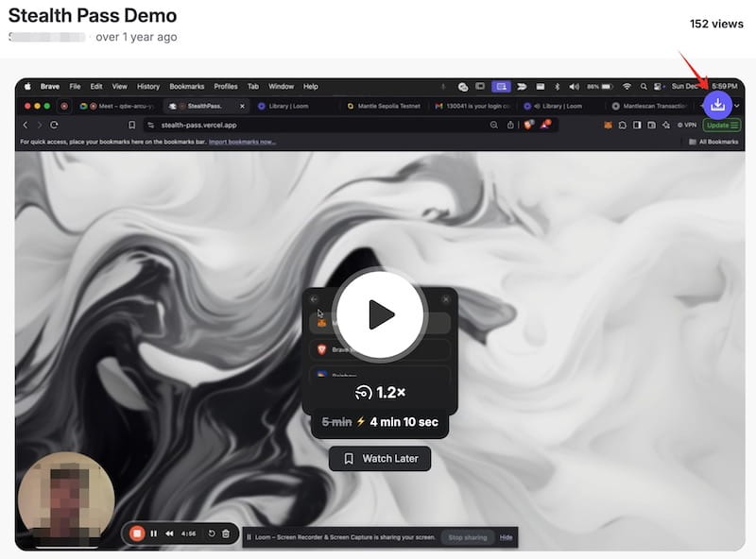Click the zoom magnifier in address bar

(x=493, y=125)
